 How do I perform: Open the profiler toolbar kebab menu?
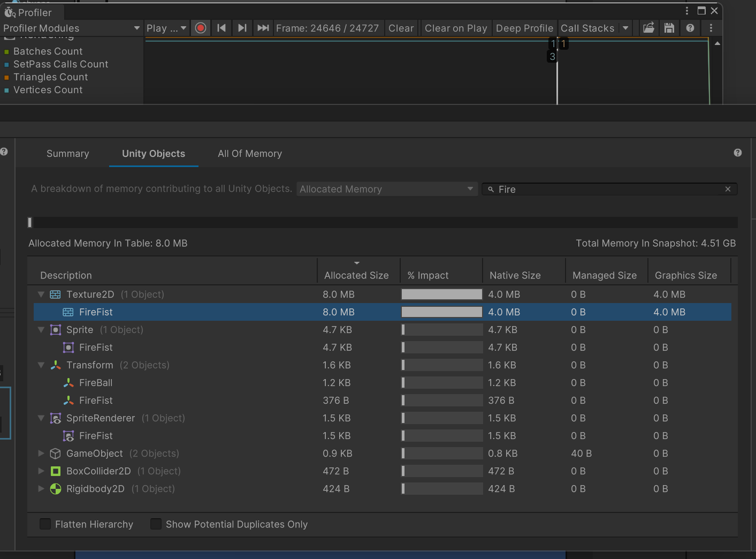[x=711, y=28]
